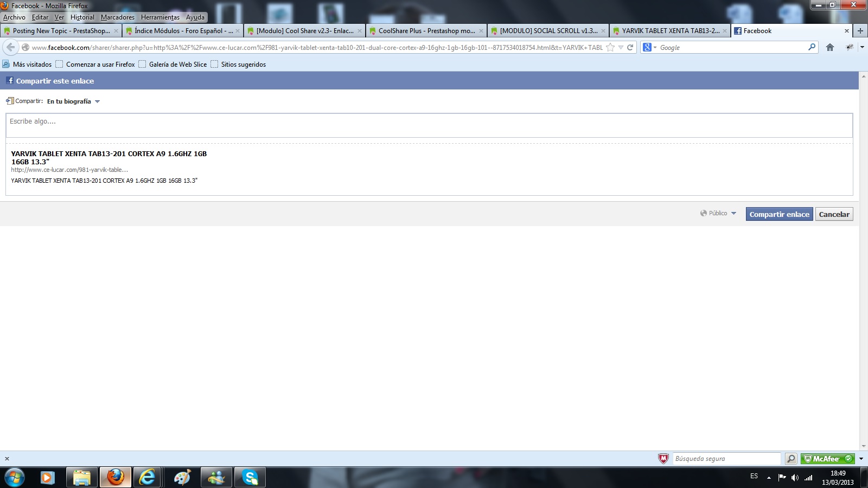This screenshot has height=488, width=868.
Task: Click the Facebook URL address bar
Action: pyautogui.click(x=317, y=47)
